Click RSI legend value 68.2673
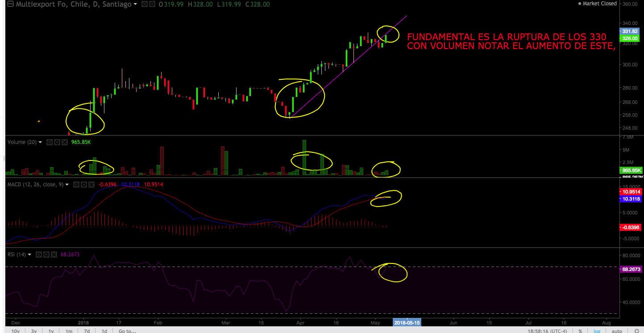 click(x=71, y=255)
